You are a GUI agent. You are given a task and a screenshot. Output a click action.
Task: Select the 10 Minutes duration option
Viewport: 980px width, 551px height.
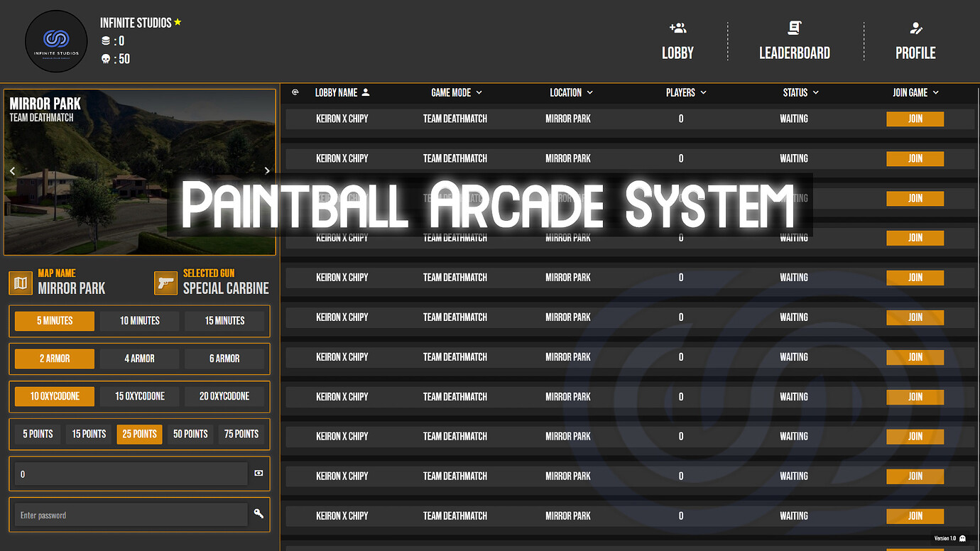139,321
